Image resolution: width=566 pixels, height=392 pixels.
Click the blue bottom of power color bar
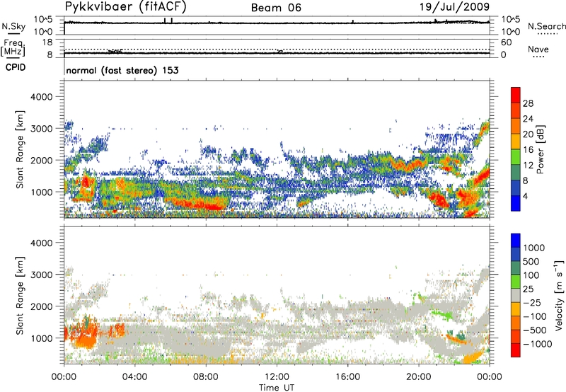point(516,203)
